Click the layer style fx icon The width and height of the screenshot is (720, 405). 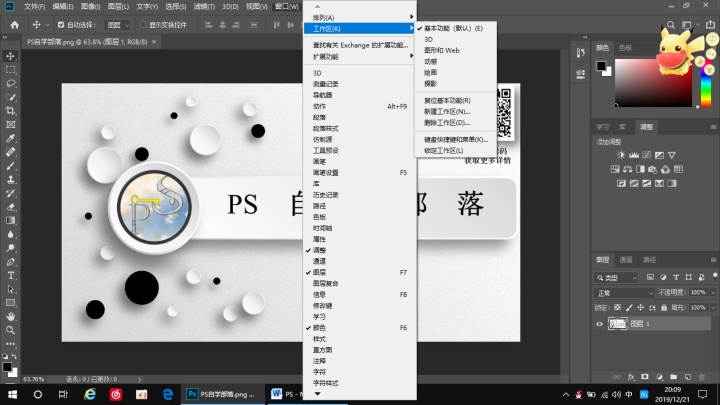[631, 377]
